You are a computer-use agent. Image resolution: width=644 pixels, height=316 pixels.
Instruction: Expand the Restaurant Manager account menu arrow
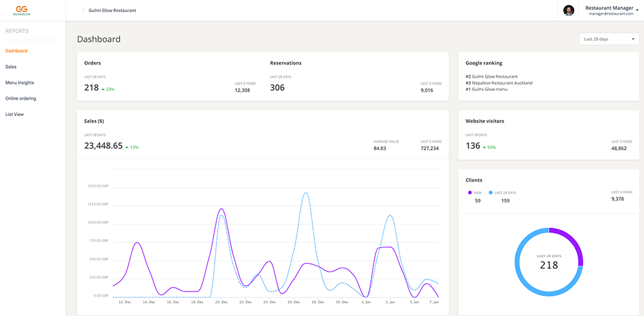[637, 10]
